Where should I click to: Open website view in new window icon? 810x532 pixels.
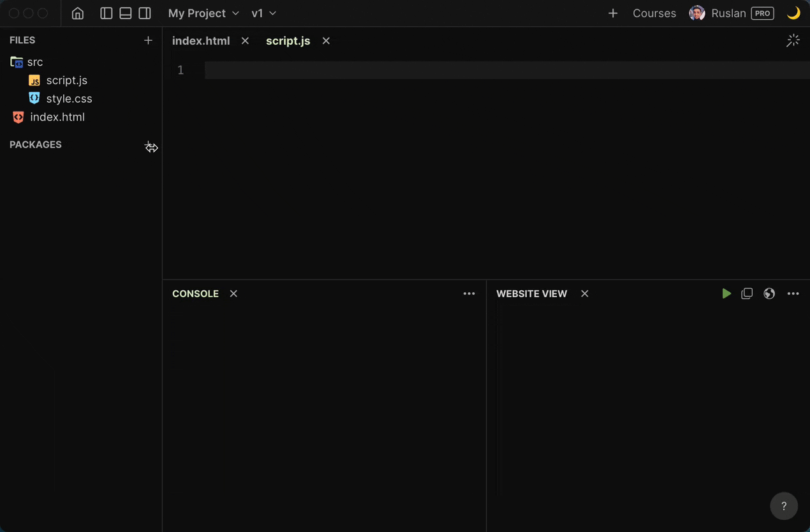click(x=747, y=293)
